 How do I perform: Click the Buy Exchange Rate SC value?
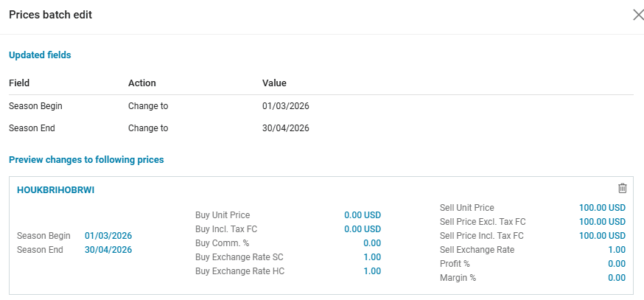coord(371,257)
